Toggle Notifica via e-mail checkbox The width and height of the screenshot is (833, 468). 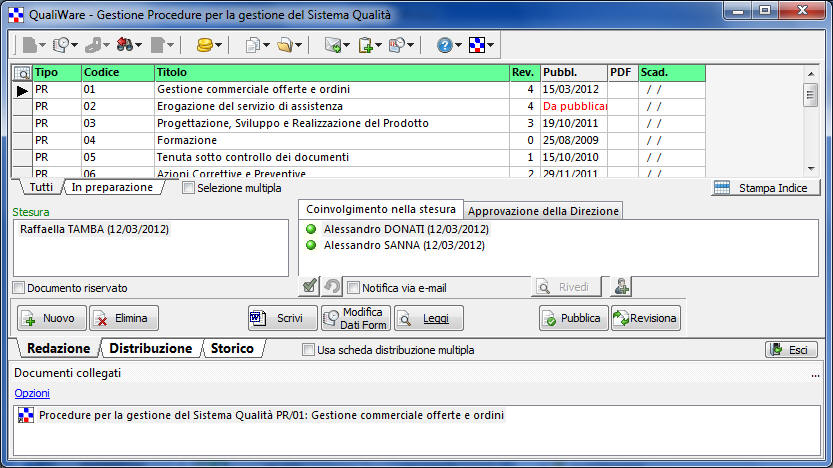(x=353, y=288)
